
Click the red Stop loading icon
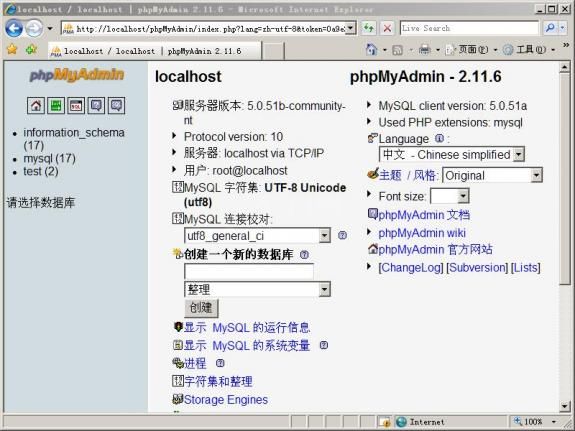point(387,28)
